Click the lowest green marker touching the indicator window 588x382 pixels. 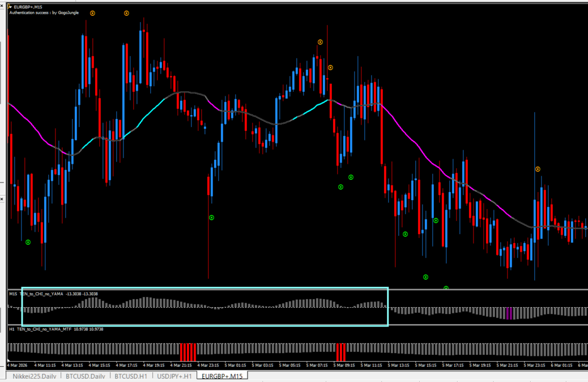click(x=446, y=288)
